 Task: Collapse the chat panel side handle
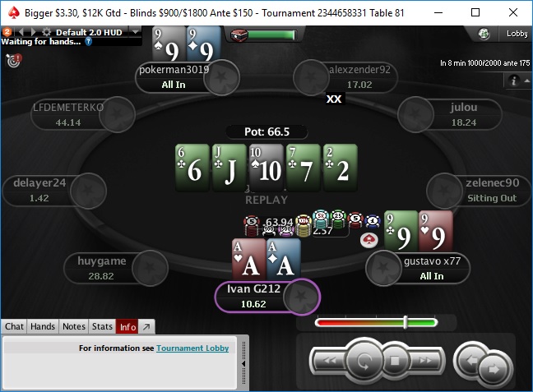243,363
